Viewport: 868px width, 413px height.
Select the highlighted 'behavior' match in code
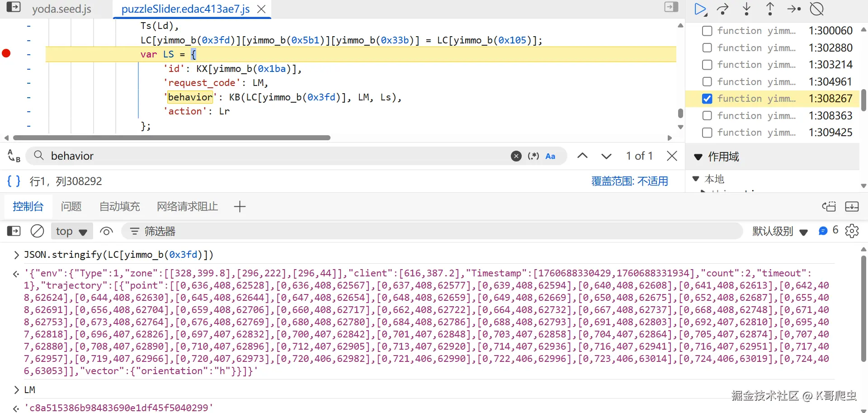tap(190, 97)
